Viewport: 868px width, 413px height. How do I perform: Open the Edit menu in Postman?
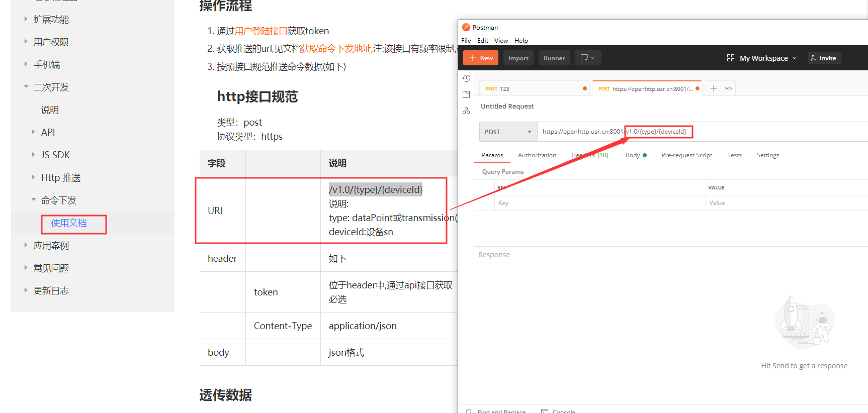(482, 41)
